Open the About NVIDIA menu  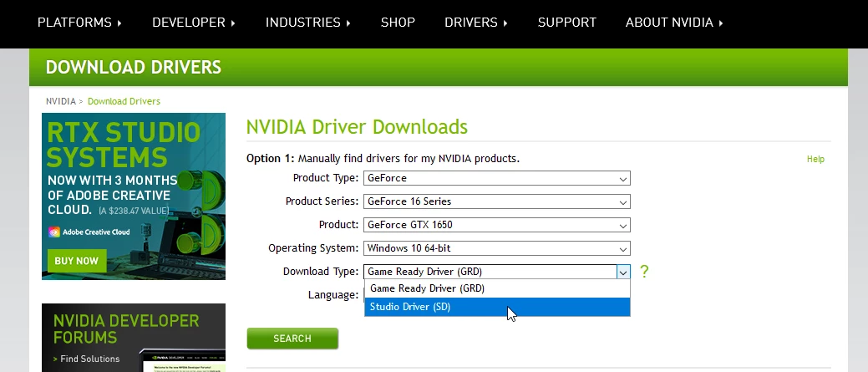point(674,23)
